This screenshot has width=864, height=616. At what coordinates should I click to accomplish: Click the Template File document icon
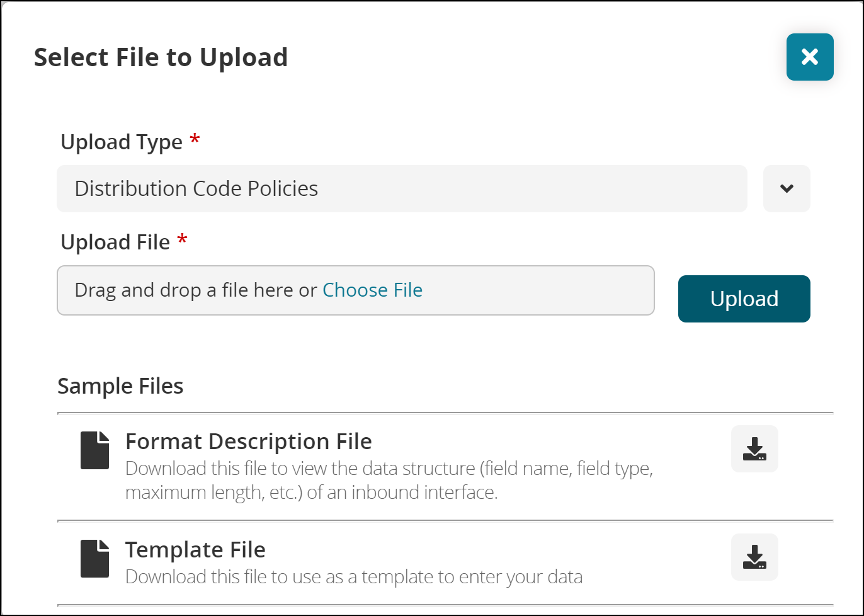coord(95,559)
